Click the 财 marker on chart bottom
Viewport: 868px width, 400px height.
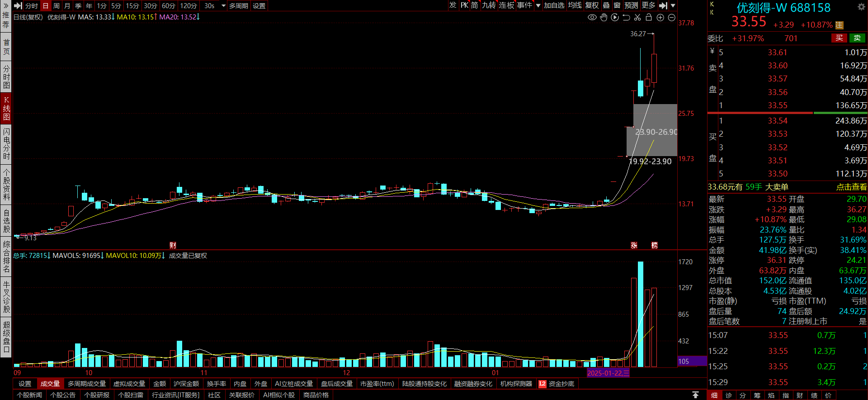pyautogui.click(x=173, y=245)
